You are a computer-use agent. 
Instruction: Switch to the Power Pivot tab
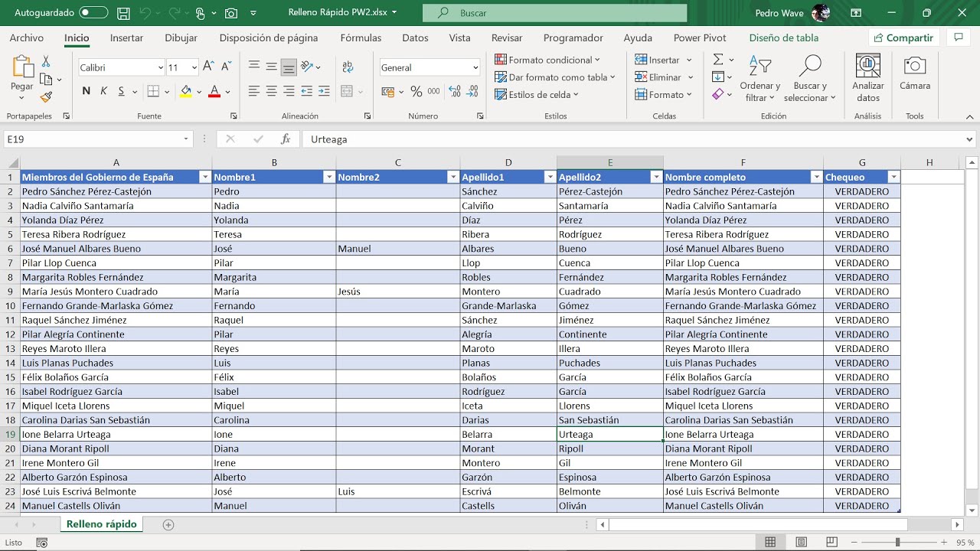(x=700, y=37)
